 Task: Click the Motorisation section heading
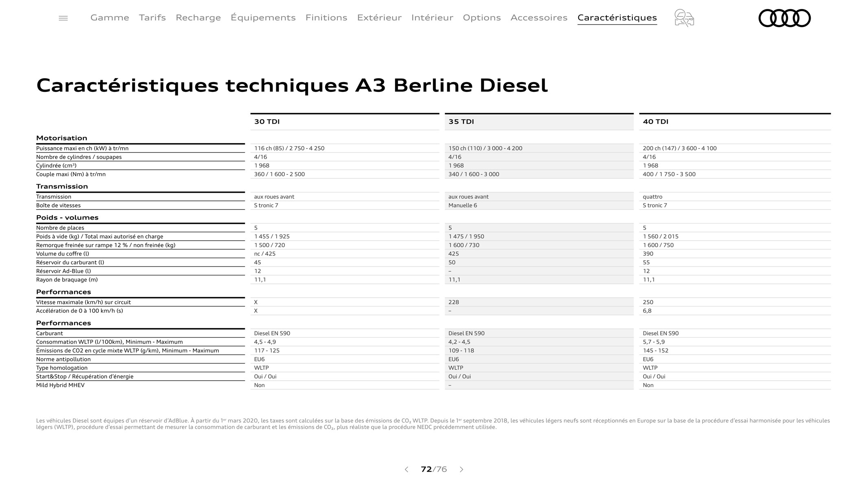61,138
